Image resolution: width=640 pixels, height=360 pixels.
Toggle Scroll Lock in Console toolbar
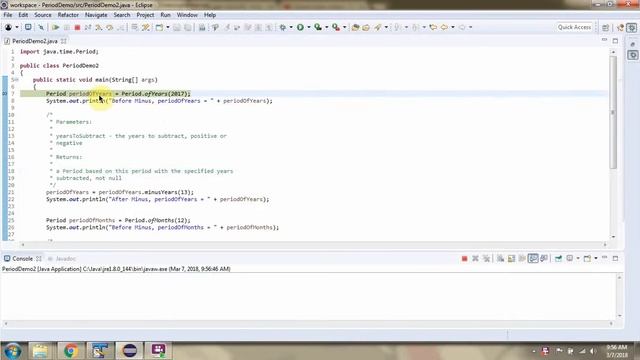[x=511, y=258]
